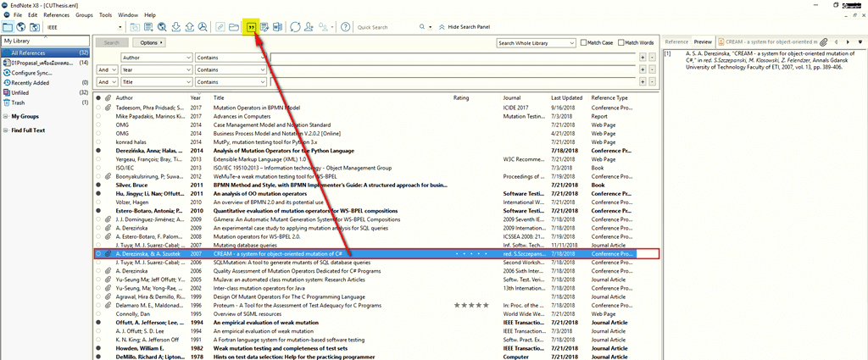Open the References menu
The image size is (868, 360).
[x=57, y=15]
